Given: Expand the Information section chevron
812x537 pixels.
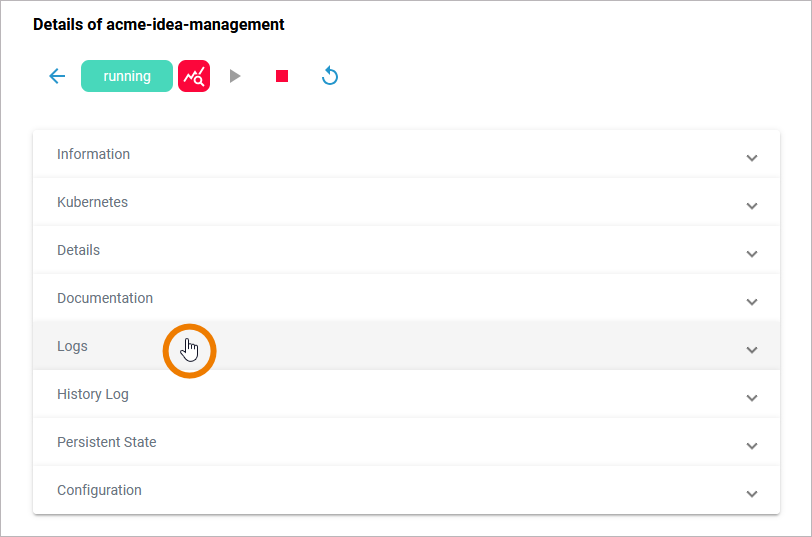Looking at the screenshot, I should pyautogui.click(x=752, y=158).
